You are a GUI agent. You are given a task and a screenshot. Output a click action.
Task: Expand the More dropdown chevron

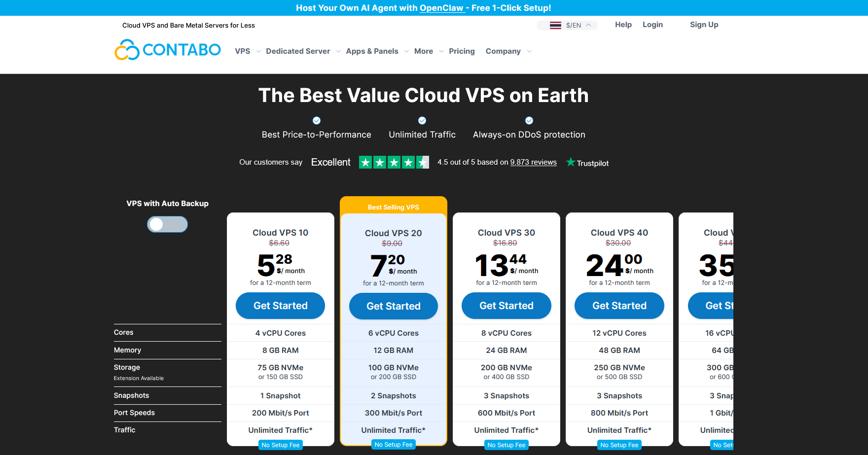pos(441,51)
